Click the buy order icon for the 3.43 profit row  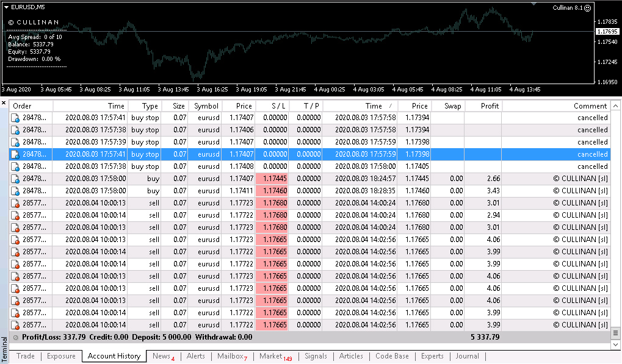pos(15,191)
